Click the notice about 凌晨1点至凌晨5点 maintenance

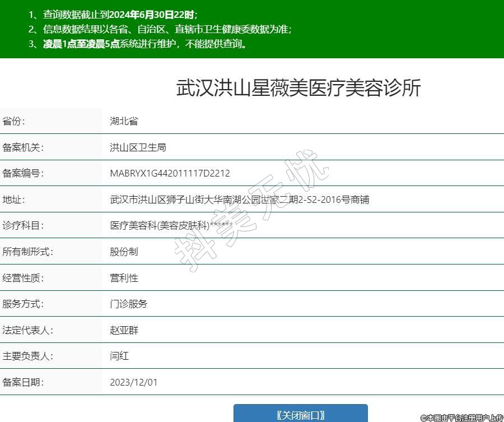pos(137,44)
